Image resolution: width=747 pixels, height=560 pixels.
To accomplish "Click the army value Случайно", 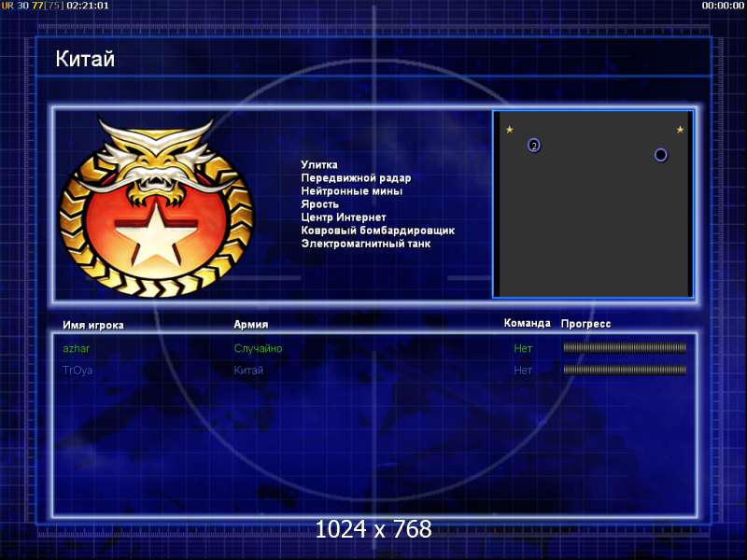I will click(x=258, y=348).
